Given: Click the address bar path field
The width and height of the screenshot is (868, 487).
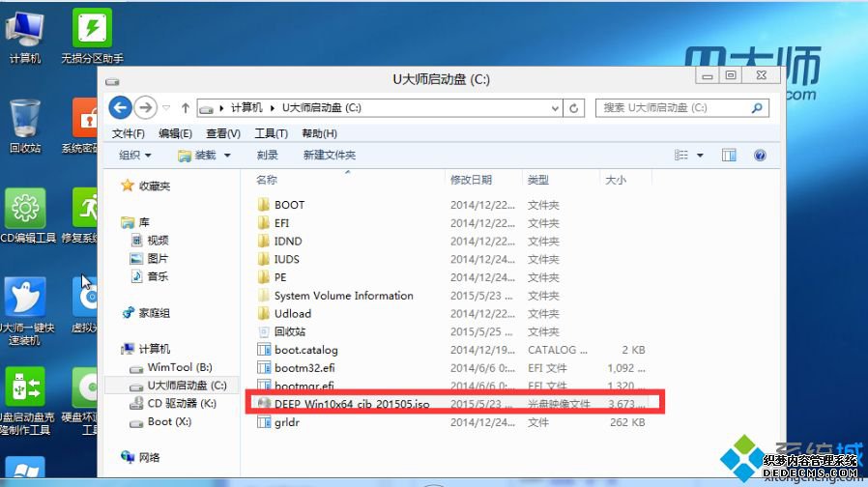Looking at the screenshot, I should point(379,108).
